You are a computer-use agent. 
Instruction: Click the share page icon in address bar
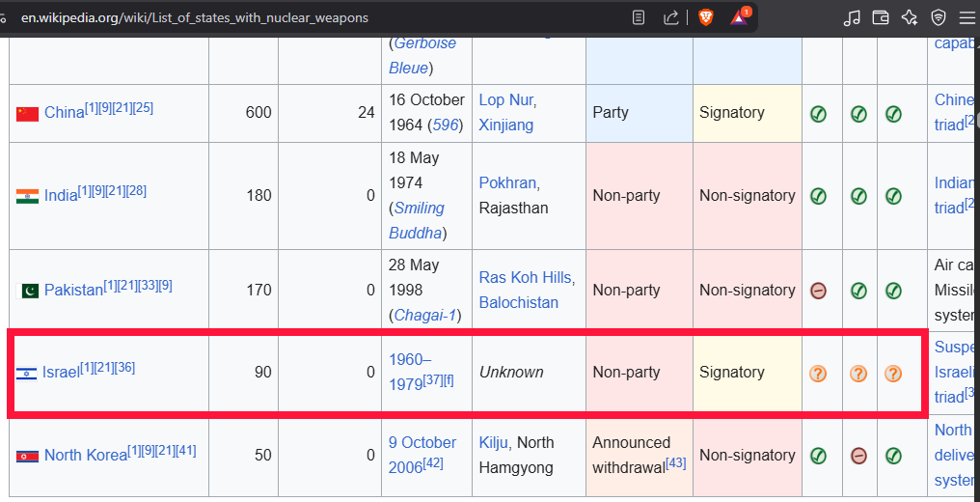pos(670,17)
